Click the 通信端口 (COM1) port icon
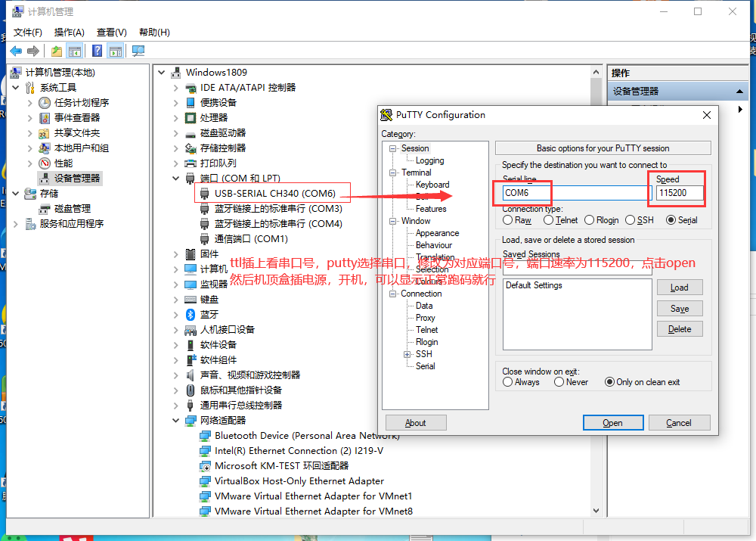The height and width of the screenshot is (541, 756). pos(205,239)
